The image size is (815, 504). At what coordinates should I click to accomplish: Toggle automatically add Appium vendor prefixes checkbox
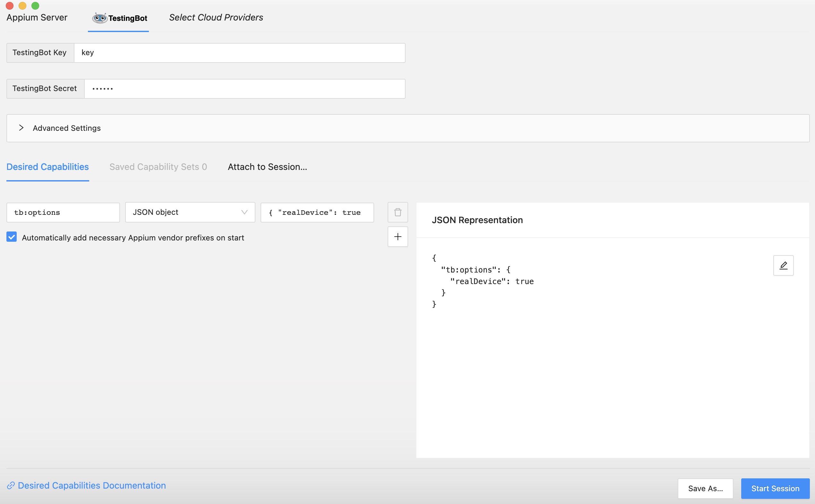click(x=12, y=237)
